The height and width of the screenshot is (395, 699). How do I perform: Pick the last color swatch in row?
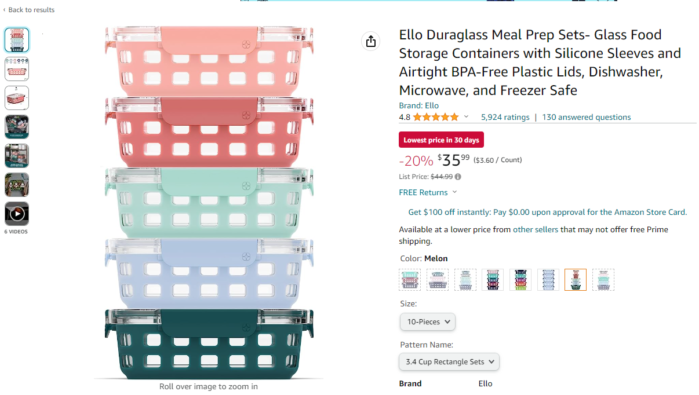[603, 280]
